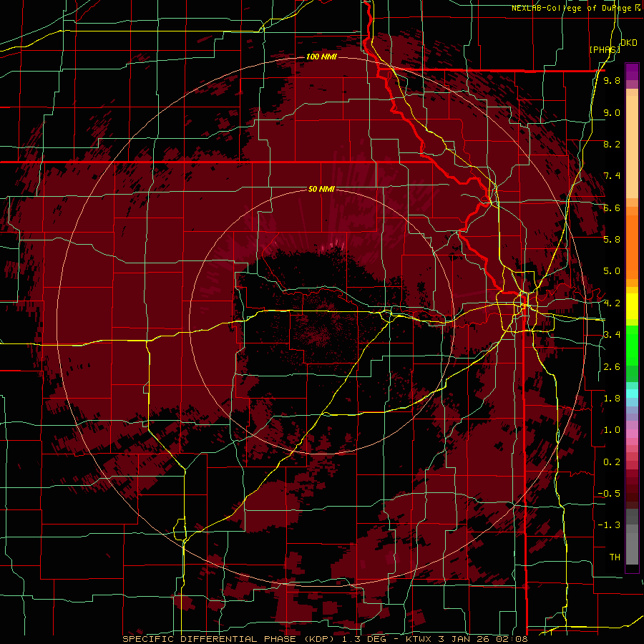This screenshot has height=644, width=644.
Task: Click the -0.5 scale label
Action: (x=610, y=494)
